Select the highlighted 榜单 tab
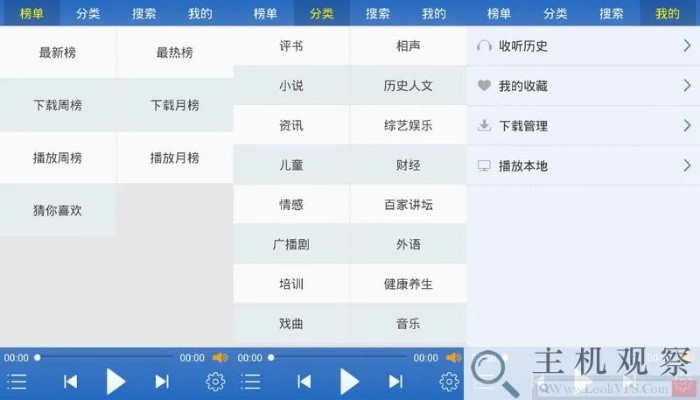The width and height of the screenshot is (700, 400). coord(31,13)
